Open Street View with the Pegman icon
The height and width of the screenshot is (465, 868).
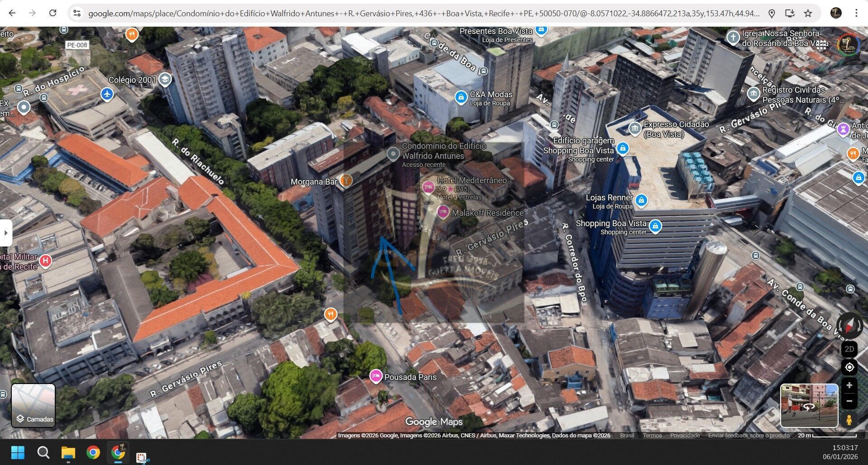point(849,420)
